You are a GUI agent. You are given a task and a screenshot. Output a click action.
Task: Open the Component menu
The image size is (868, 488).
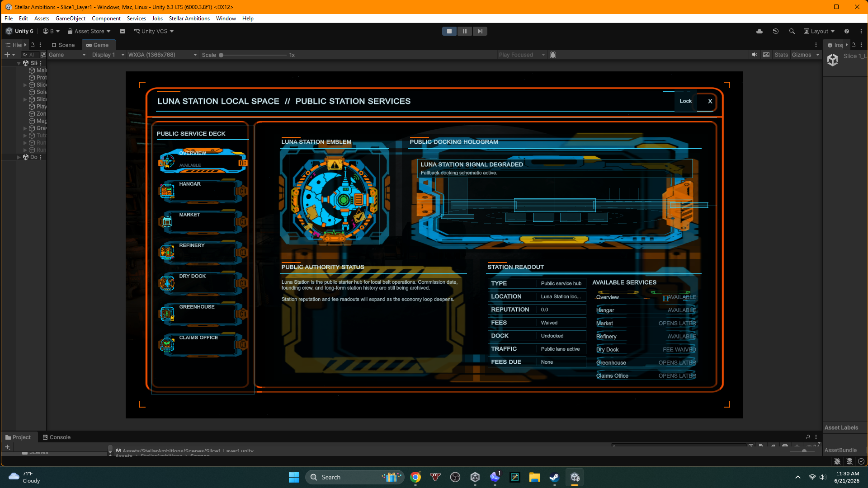pyautogui.click(x=106, y=19)
